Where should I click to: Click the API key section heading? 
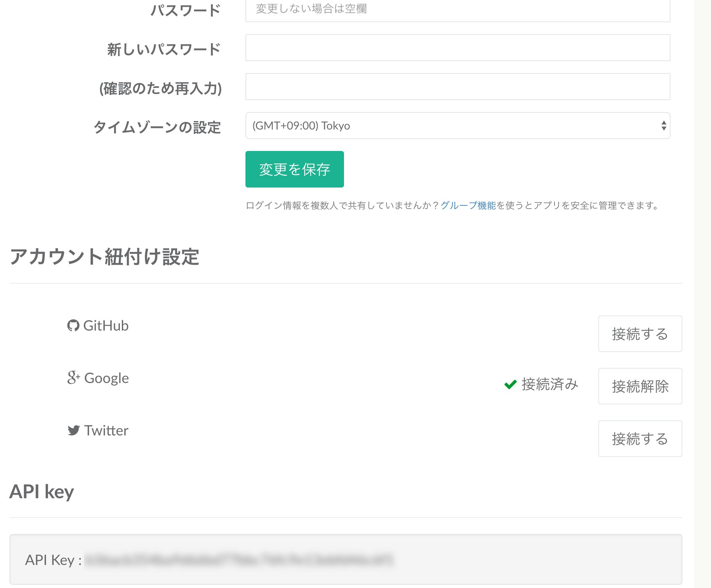42,492
